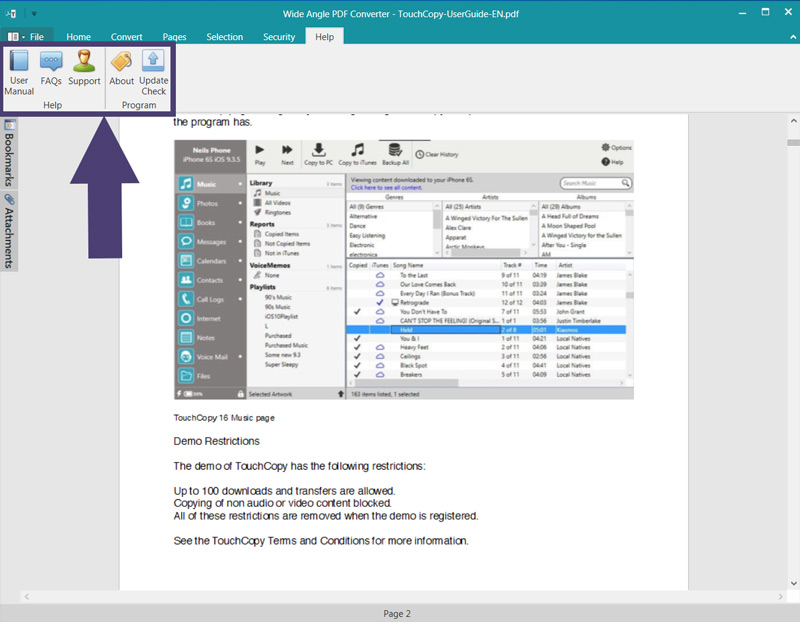
Task: Expand the Bookmarks side panel
Action: point(9,154)
